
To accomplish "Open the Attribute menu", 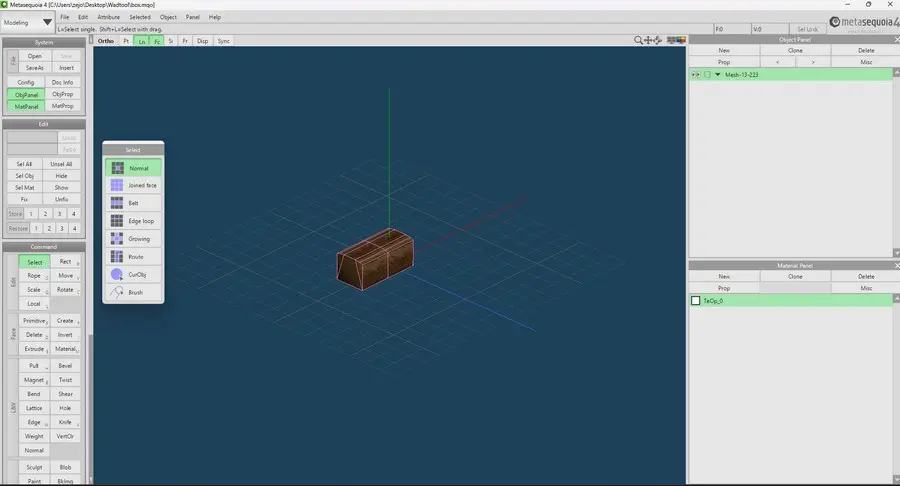I will pos(108,17).
